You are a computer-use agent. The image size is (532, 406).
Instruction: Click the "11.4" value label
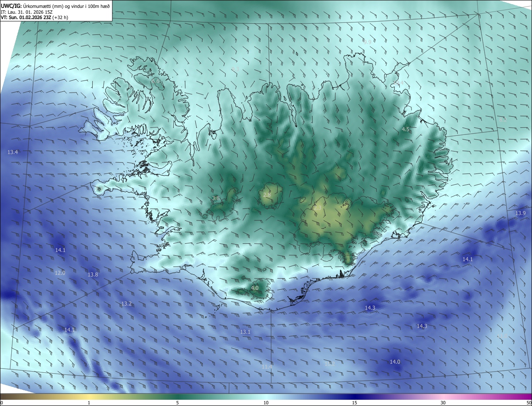pyautogui.click(x=267, y=367)
